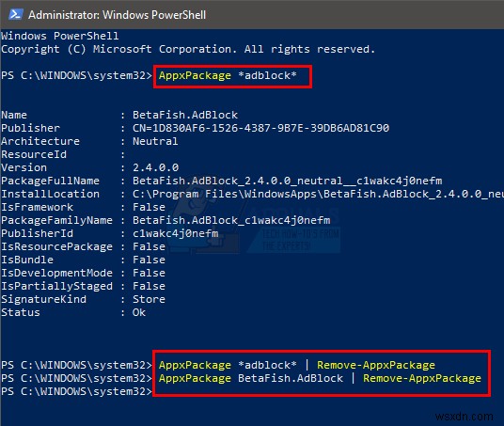Click the InstallLocation path value
This screenshot has width=504, height=426.
[318, 194]
